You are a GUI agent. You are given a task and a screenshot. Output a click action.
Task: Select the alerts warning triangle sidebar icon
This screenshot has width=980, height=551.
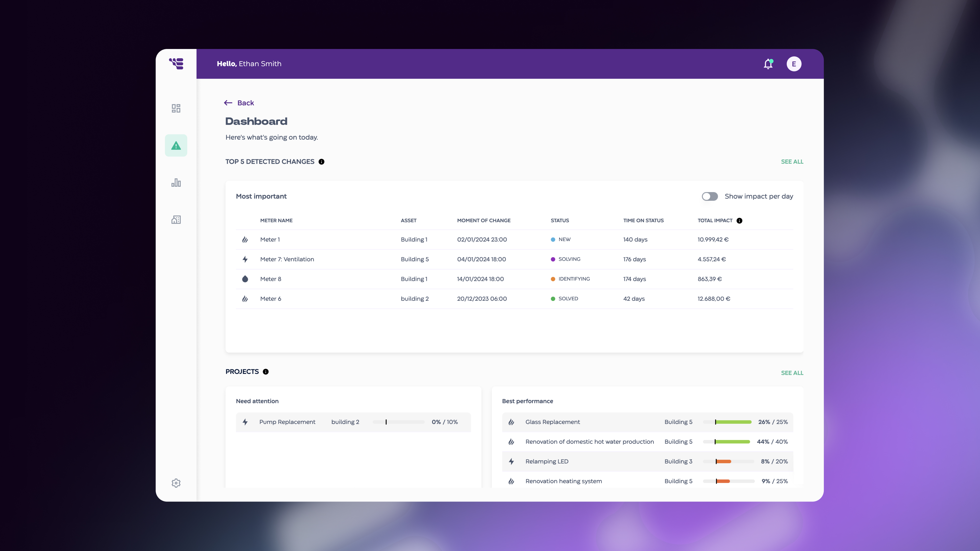pyautogui.click(x=176, y=145)
